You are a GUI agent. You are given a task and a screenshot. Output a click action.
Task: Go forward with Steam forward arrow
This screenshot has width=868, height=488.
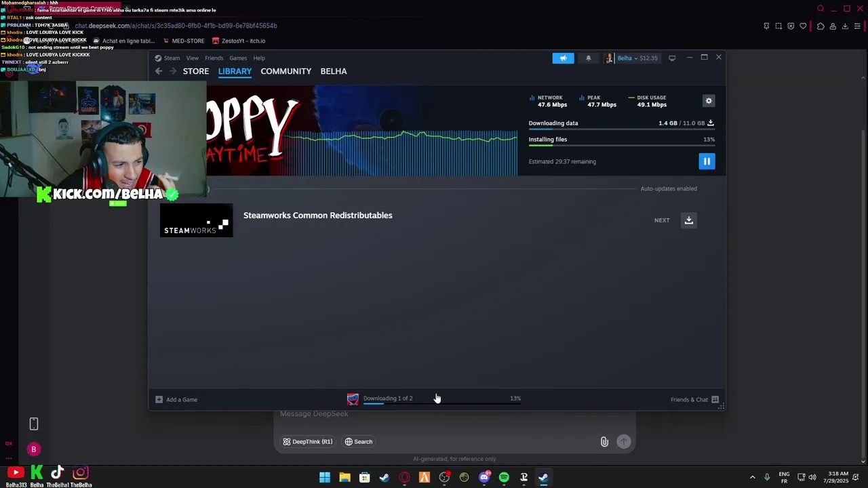pos(173,71)
